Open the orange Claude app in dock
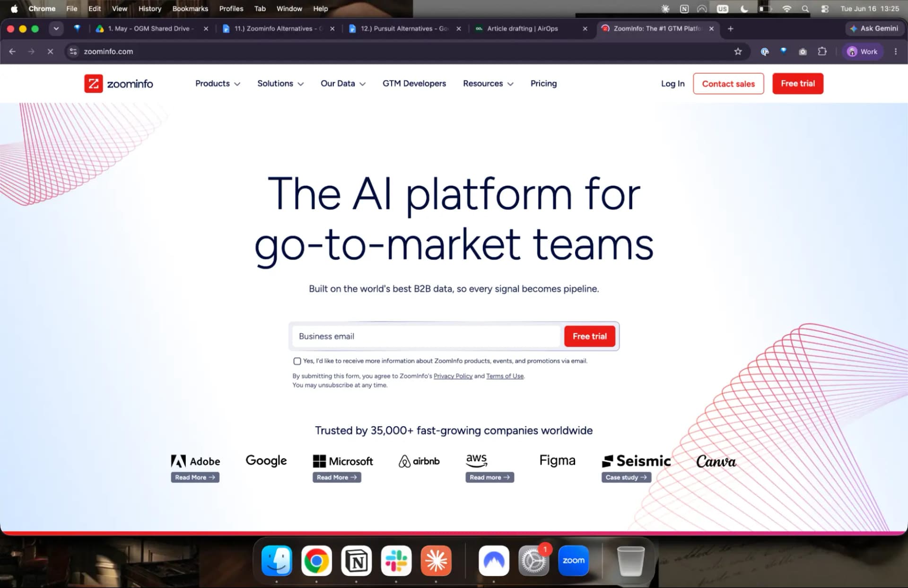This screenshot has height=588, width=908. (x=436, y=561)
